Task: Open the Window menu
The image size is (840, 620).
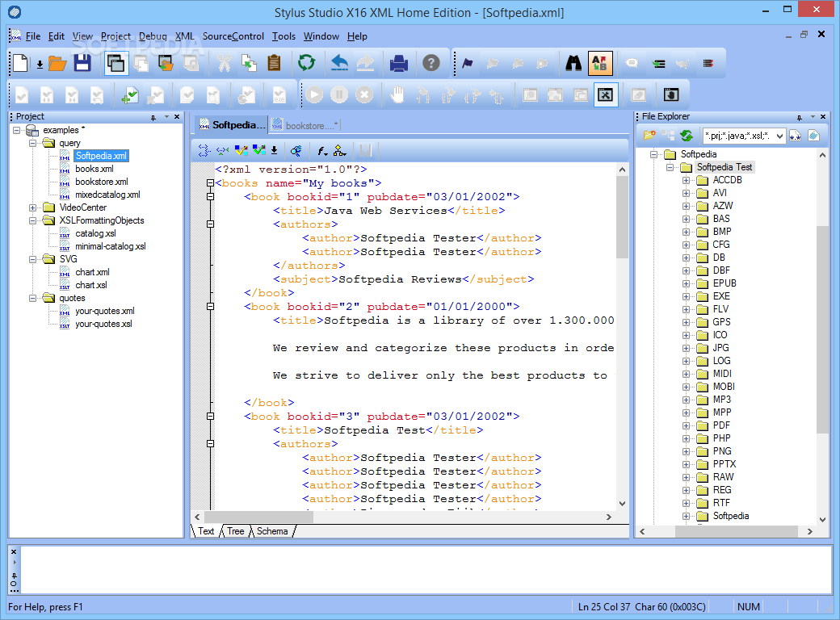Action: [x=321, y=36]
